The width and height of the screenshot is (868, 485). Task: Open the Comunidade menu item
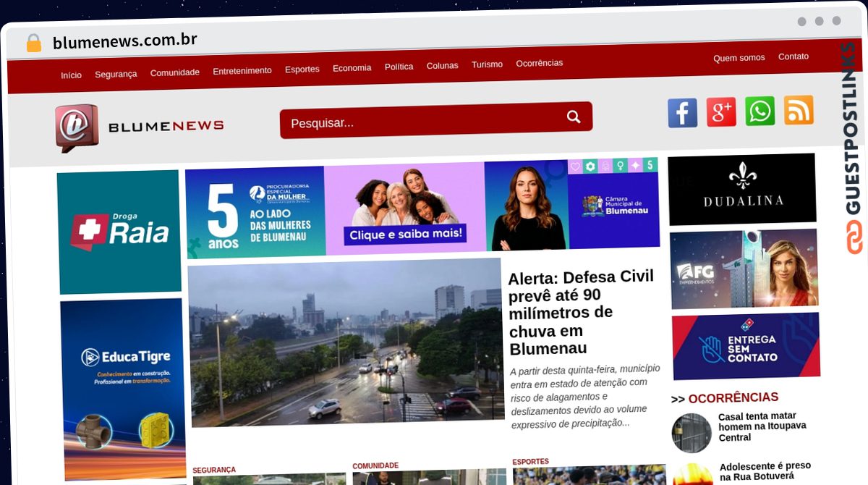click(x=175, y=72)
